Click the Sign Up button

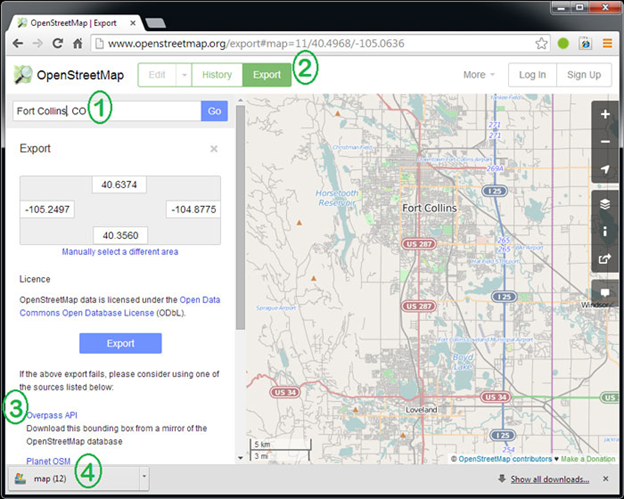coord(584,75)
